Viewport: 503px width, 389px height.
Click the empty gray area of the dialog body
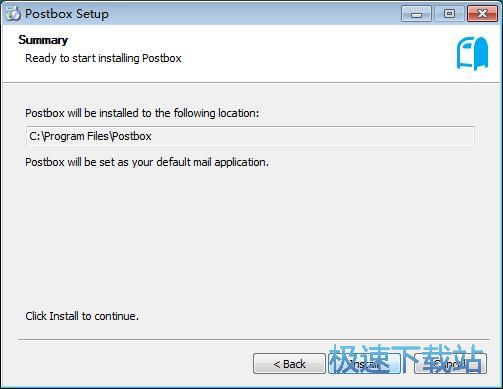pyautogui.click(x=250, y=240)
